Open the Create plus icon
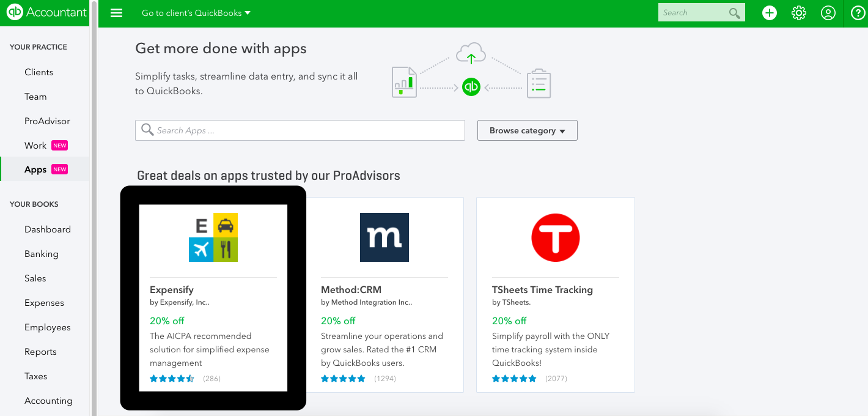This screenshot has width=868, height=416. click(770, 13)
